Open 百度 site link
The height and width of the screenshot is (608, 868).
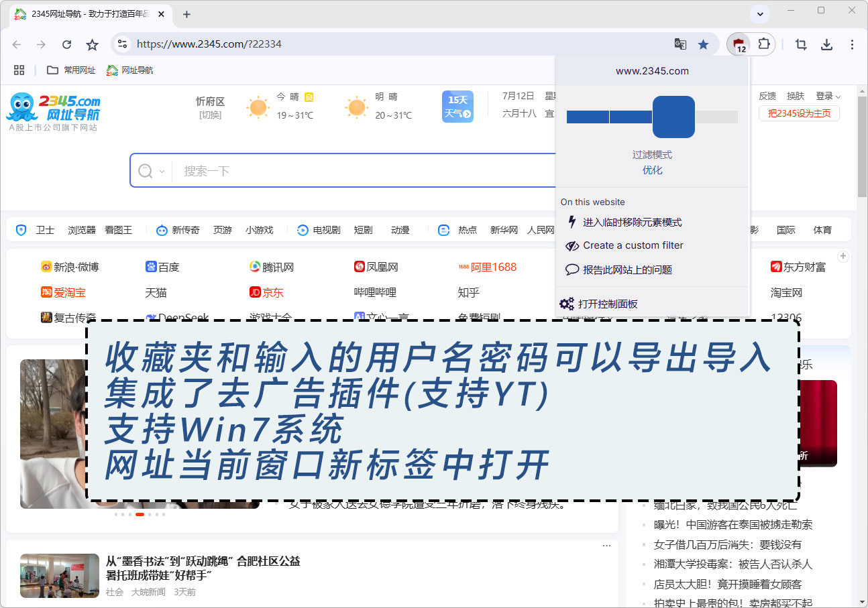pyautogui.click(x=162, y=267)
